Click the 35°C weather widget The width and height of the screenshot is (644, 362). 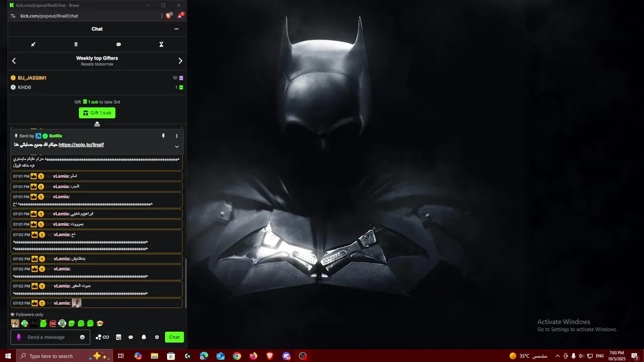coord(528,356)
